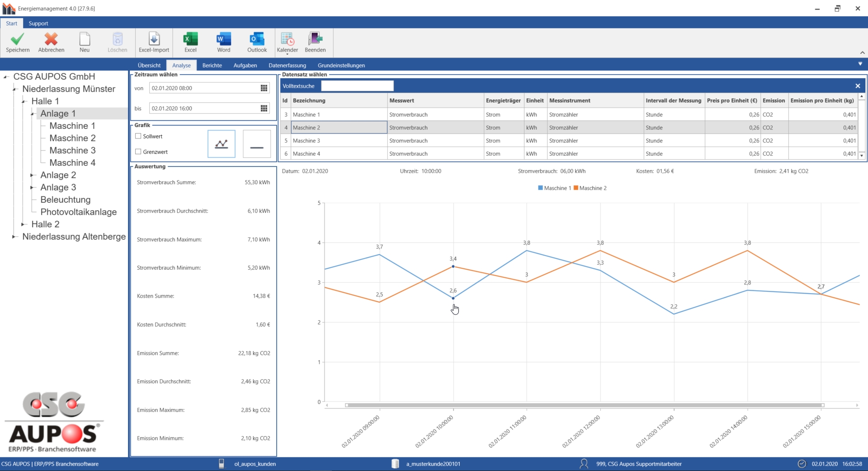The image size is (868, 471).
Task: Sort table by Bezeichnung column header
Action: 340,100
